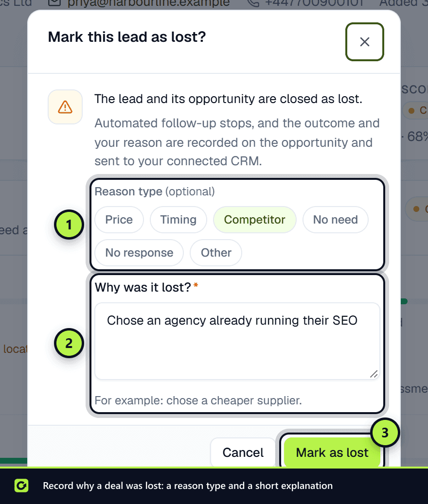Screen dimensions: 428x504
Task: Click the orange warning triangle icon
Action: [65, 107]
